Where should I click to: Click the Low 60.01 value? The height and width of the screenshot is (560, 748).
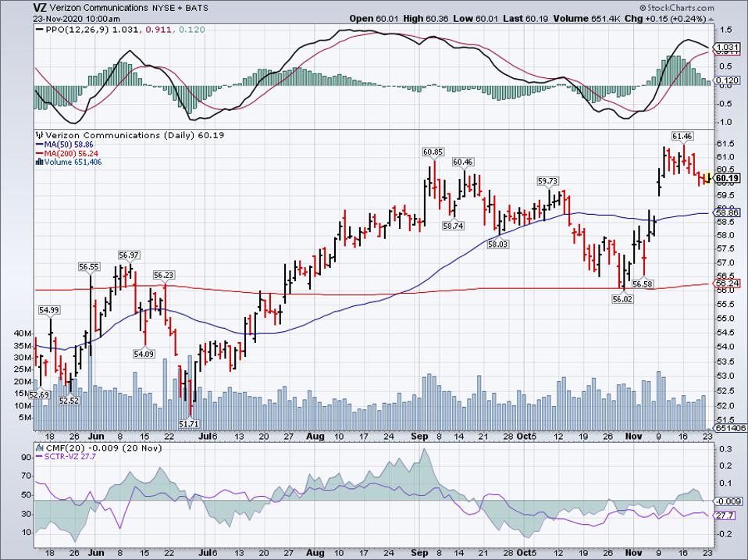476,19
